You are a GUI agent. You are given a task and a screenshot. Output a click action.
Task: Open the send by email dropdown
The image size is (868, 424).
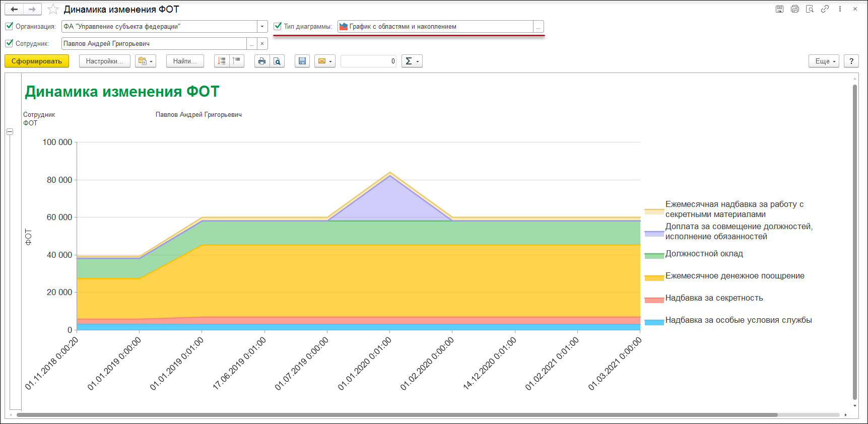pos(325,61)
